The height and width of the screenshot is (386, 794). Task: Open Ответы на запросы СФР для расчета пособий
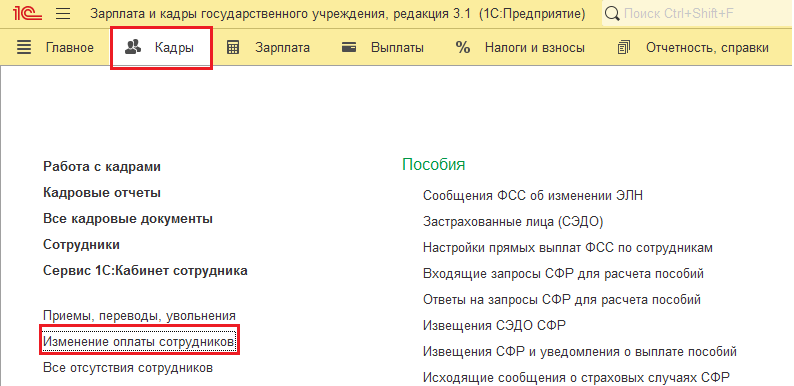[562, 299]
